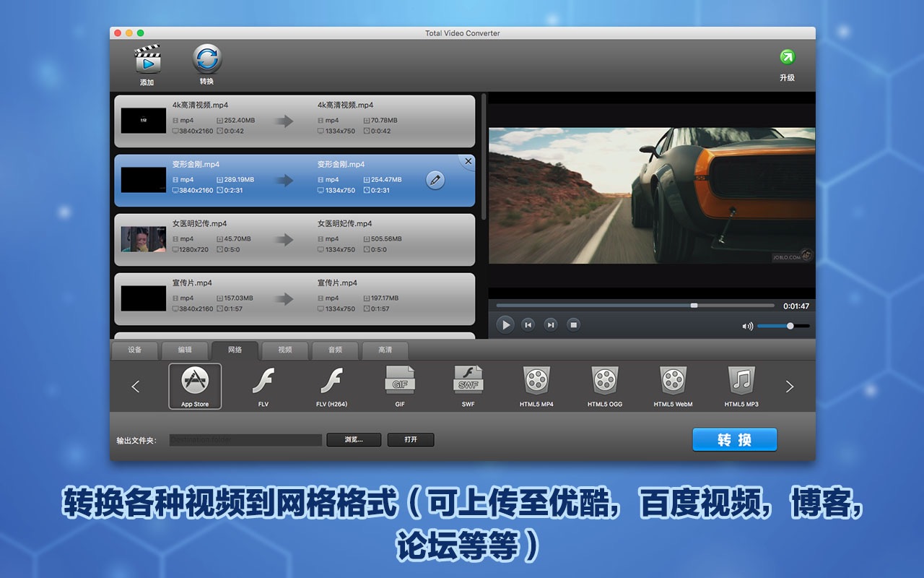The height and width of the screenshot is (578, 924).
Task: Play the video preview
Action: coord(505,325)
